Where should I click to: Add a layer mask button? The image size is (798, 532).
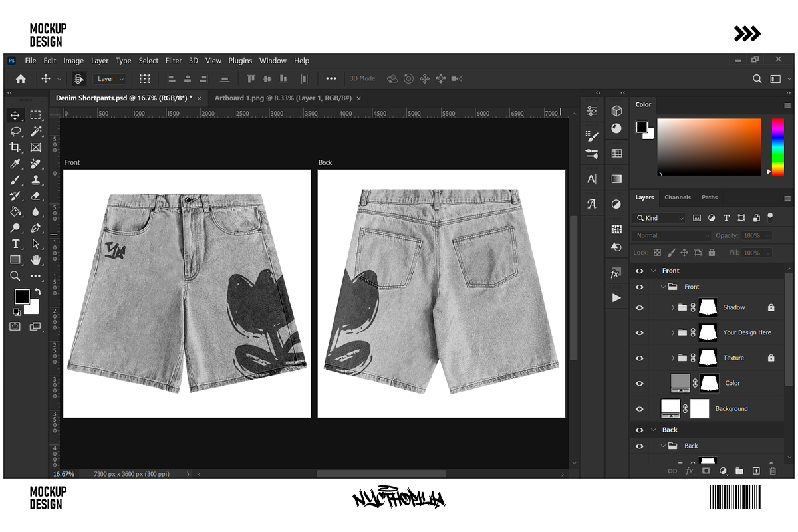click(x=706, y=471)
